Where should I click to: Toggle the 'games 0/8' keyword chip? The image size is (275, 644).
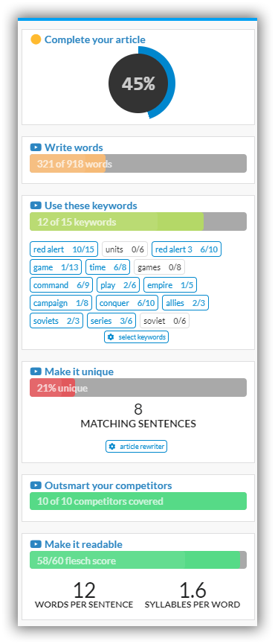[160, 267]
